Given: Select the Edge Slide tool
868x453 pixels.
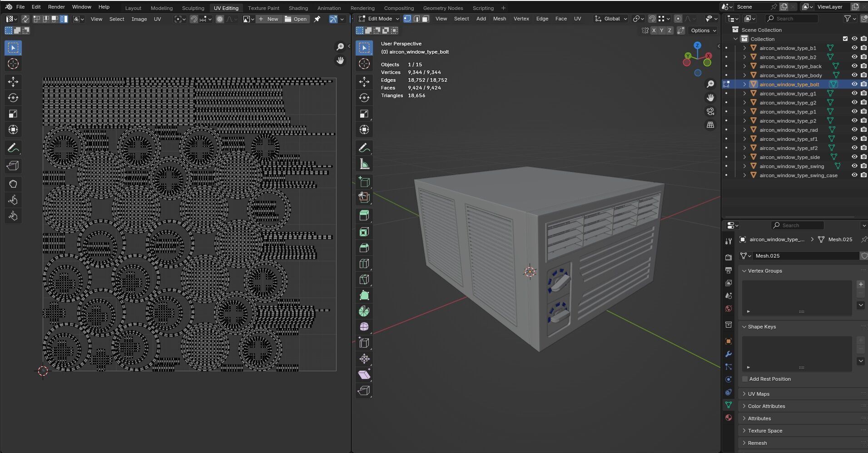Looking at the screenshot, I should click(x=364, y=343).
